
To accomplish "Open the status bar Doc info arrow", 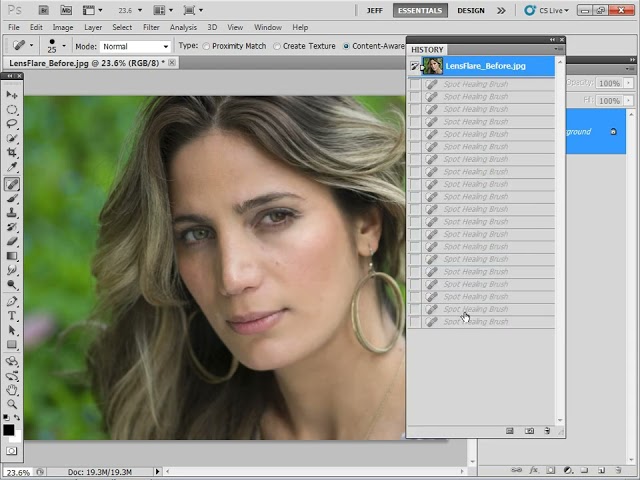I will tap(158, 472).
